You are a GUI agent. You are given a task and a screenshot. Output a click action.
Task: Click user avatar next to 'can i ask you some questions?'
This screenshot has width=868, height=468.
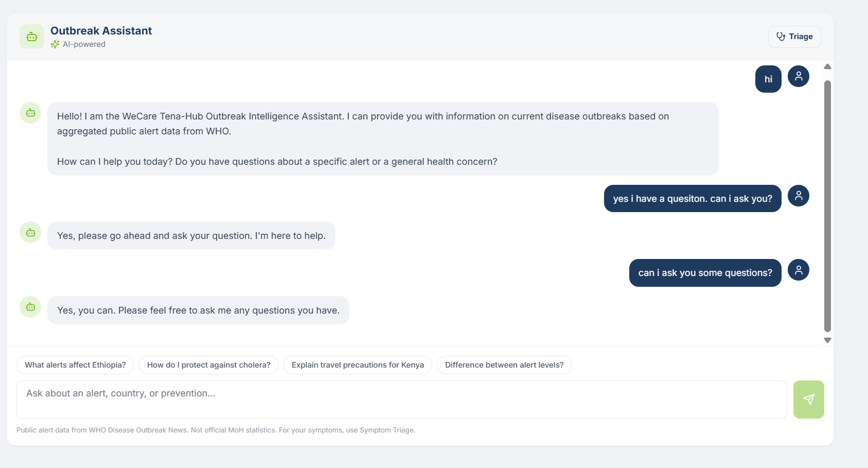(x=799, y=270)
